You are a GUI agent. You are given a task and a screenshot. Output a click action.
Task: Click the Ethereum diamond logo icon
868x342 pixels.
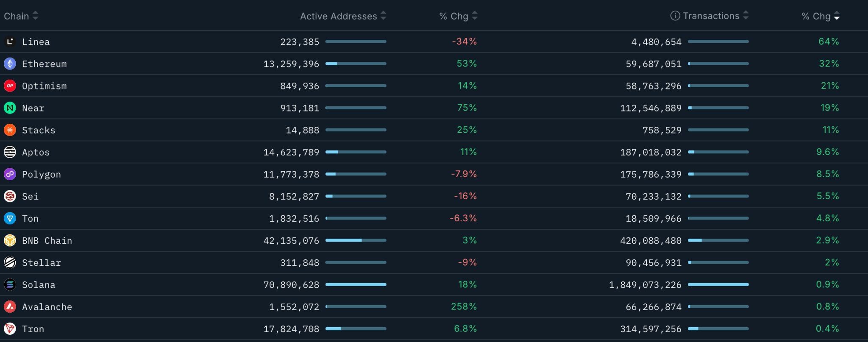click(x=10, y=64)
